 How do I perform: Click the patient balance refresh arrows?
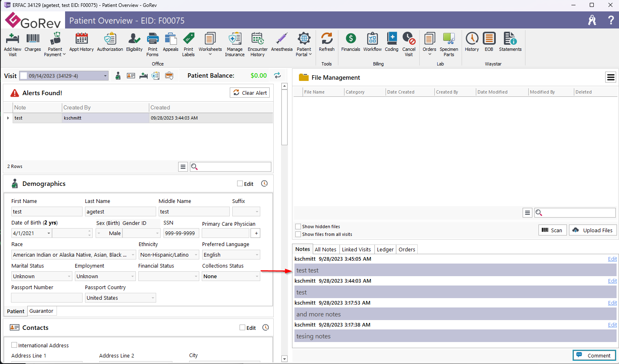[277, 75]
